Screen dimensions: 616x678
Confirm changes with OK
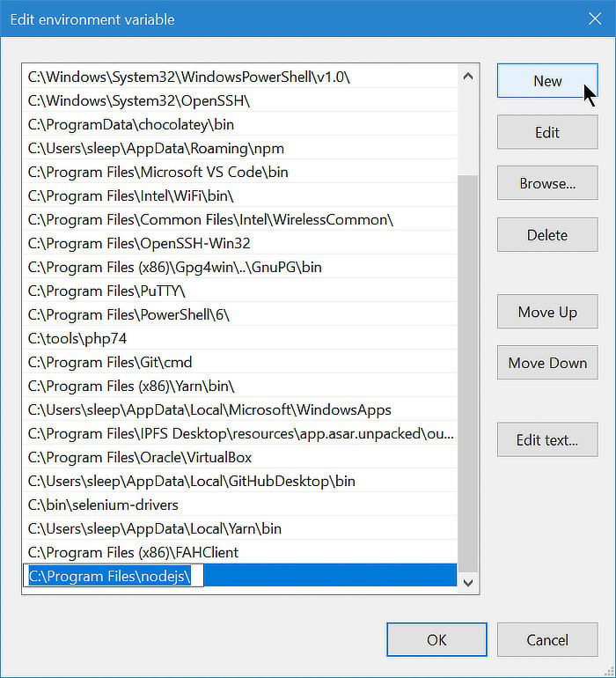[x=436, y=640]
